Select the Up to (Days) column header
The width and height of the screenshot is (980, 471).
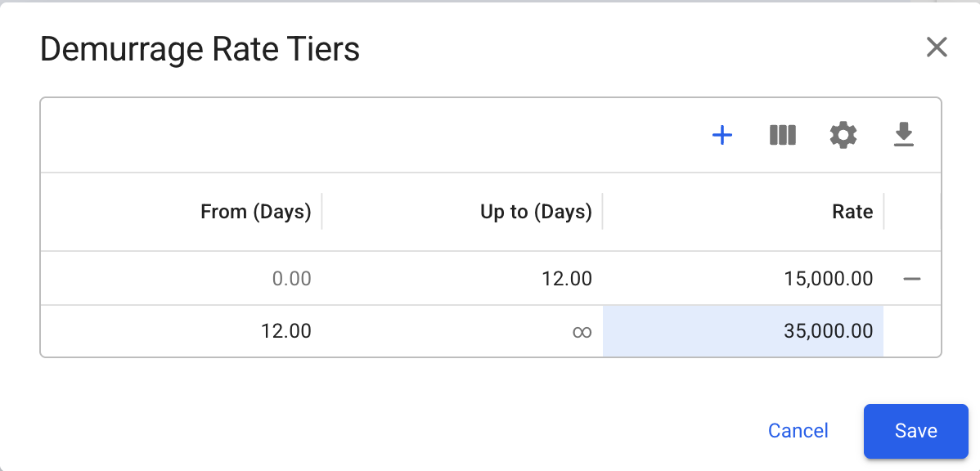(536, 212)
